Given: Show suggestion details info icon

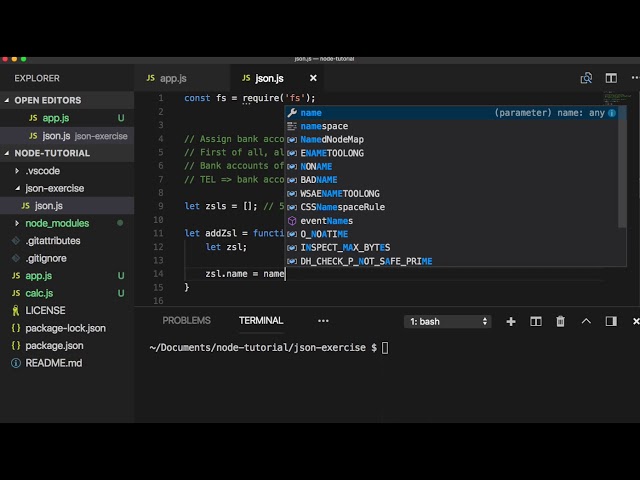Looking at the screenshot, I should pyautogui.click(x=612, y=113).
